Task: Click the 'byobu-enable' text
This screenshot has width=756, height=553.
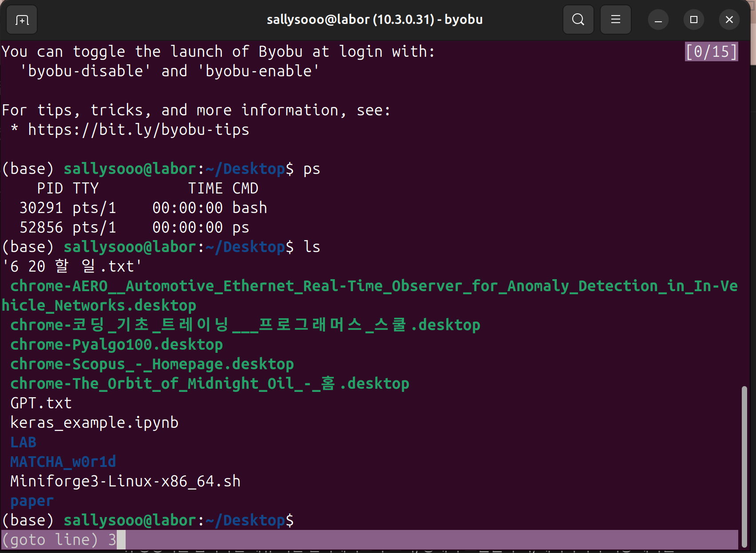Action: pos(258,71)
